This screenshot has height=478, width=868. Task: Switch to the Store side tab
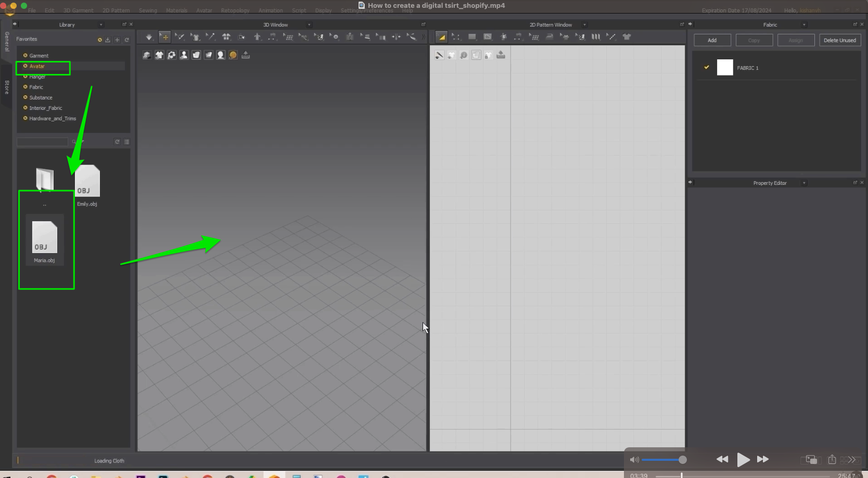click(x=7, y=87)
